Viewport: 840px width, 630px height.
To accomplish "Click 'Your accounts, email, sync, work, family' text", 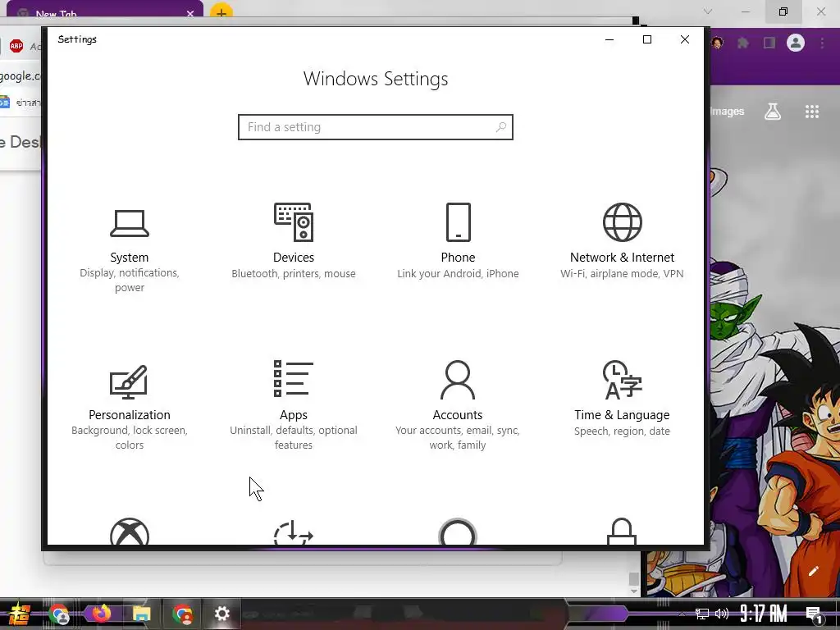I will tap(458, 438).
